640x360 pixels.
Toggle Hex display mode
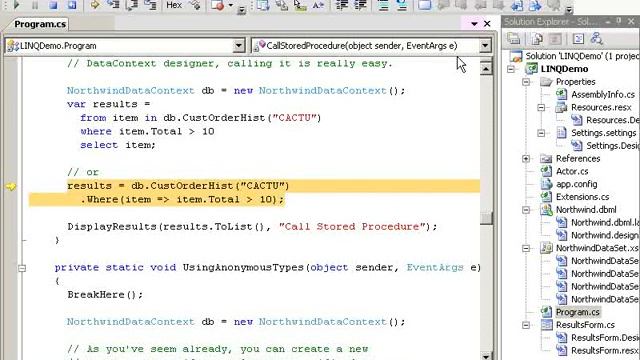click(x=174, y=5)
